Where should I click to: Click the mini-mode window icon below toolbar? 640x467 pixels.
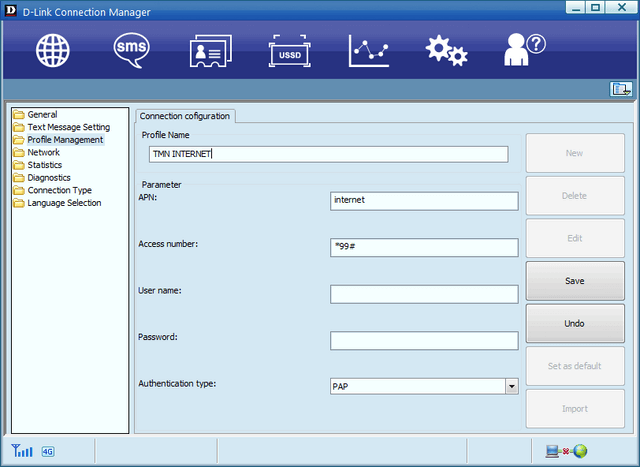click(620, 89)
